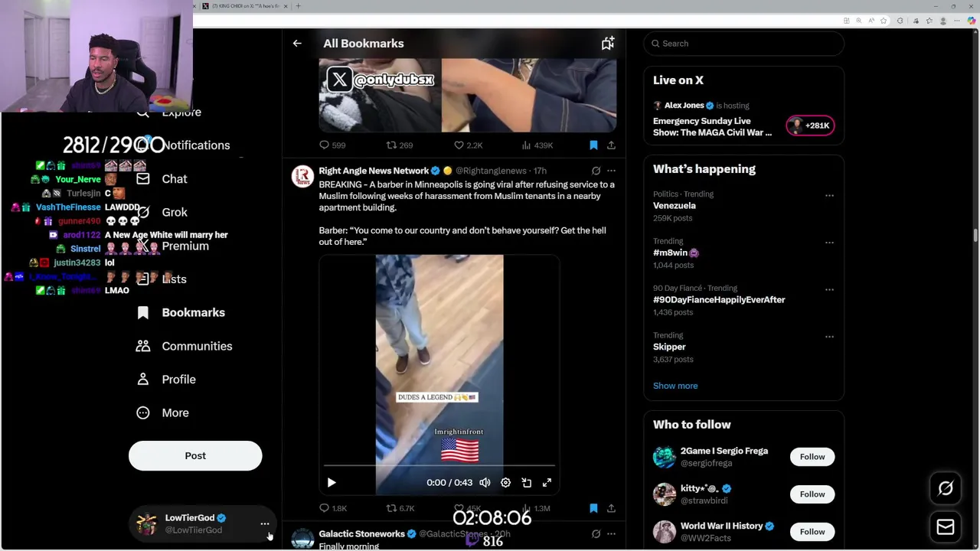This screenshot has width=980, height=551.
Task: Mute the barber video audio
Action: (x=485, y=483)
